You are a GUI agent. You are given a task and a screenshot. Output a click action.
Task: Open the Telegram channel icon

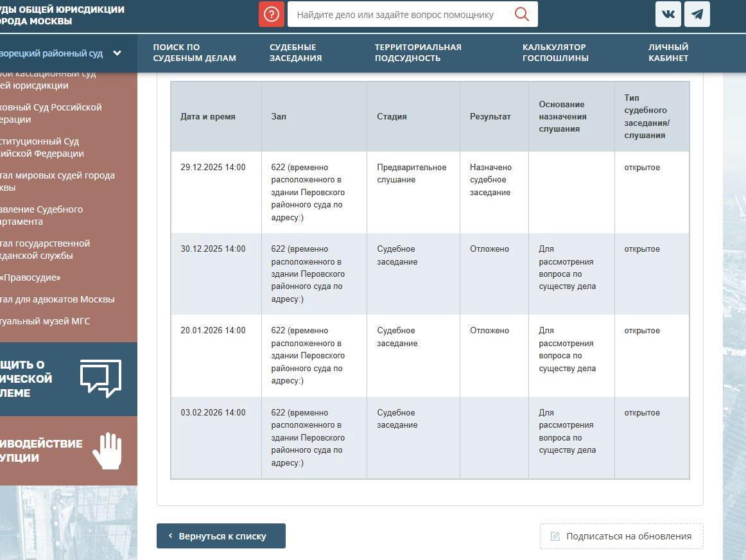point(697,14)
